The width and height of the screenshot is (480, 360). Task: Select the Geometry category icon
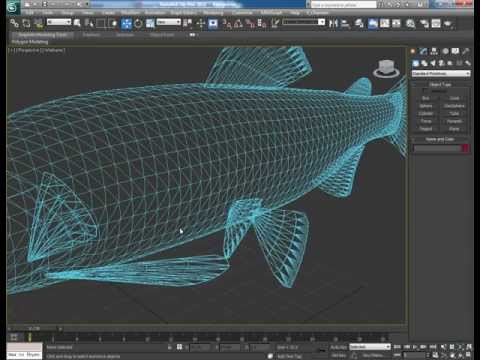(415, 63)
